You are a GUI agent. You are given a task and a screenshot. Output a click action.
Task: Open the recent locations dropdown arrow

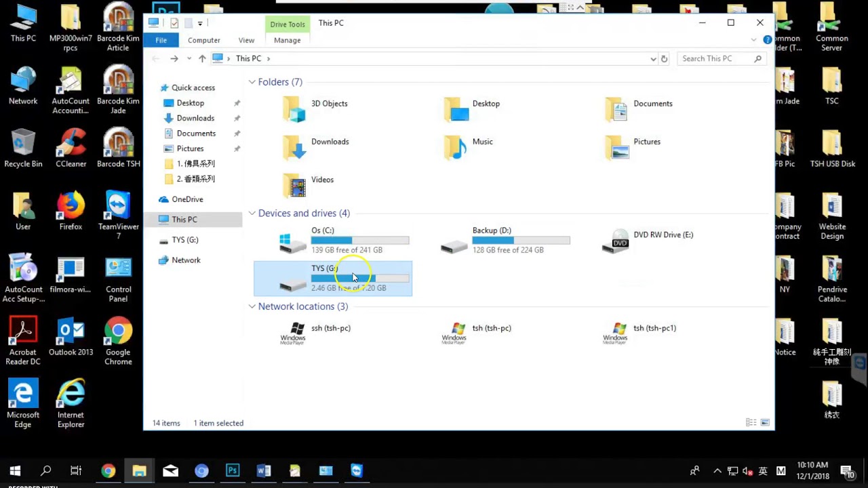(189, 59)
